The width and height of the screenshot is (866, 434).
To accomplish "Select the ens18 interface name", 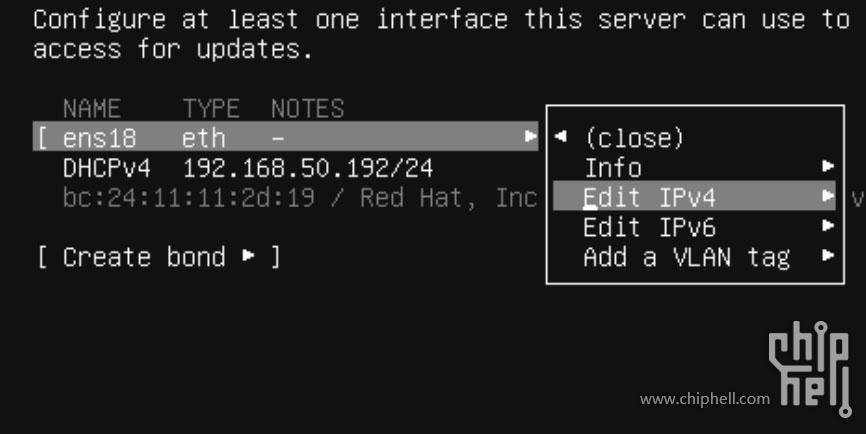I will click(x=99, y=138).
